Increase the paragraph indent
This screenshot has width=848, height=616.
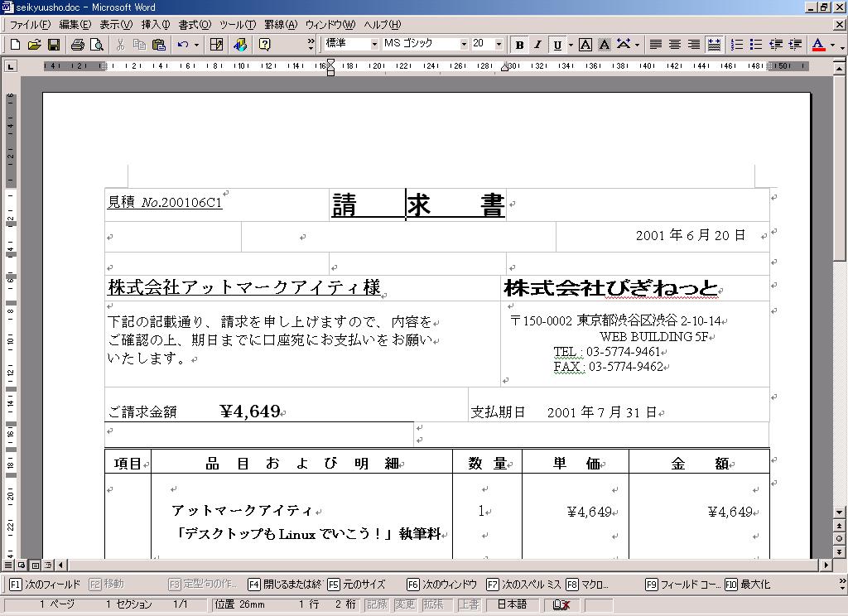(795, 45)
